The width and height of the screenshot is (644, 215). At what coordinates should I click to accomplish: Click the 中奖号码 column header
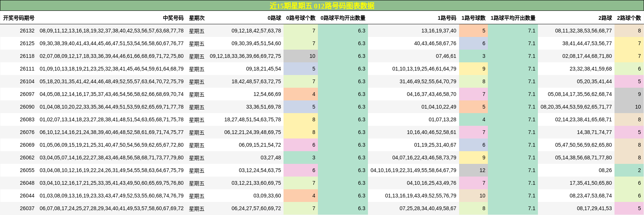173,18
